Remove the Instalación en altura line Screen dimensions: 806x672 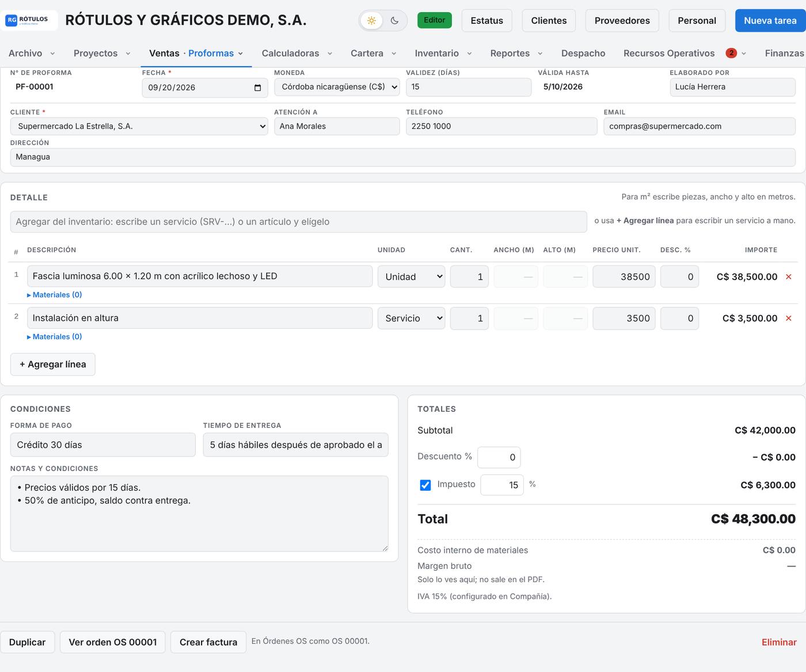pyautogui.click(x=789, y=318)
